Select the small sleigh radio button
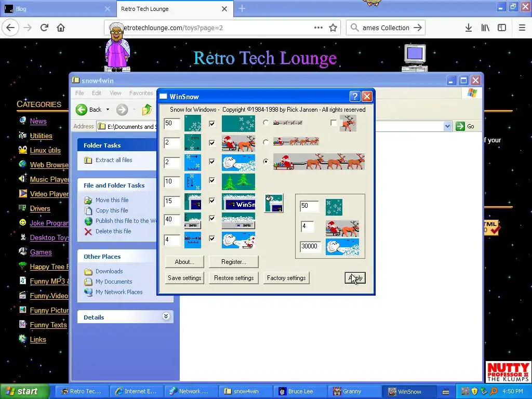Screen dimensions: 532x399 point(266,123)
